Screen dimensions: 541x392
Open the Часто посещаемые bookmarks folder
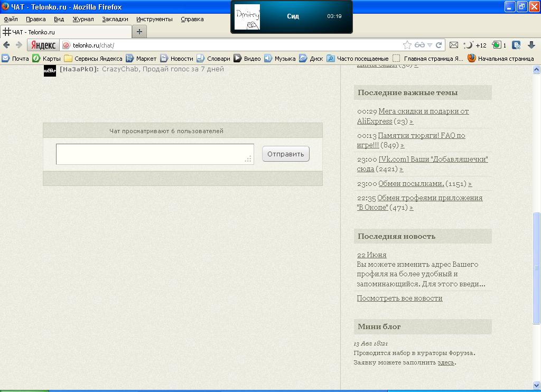click(x=358, y=59)
